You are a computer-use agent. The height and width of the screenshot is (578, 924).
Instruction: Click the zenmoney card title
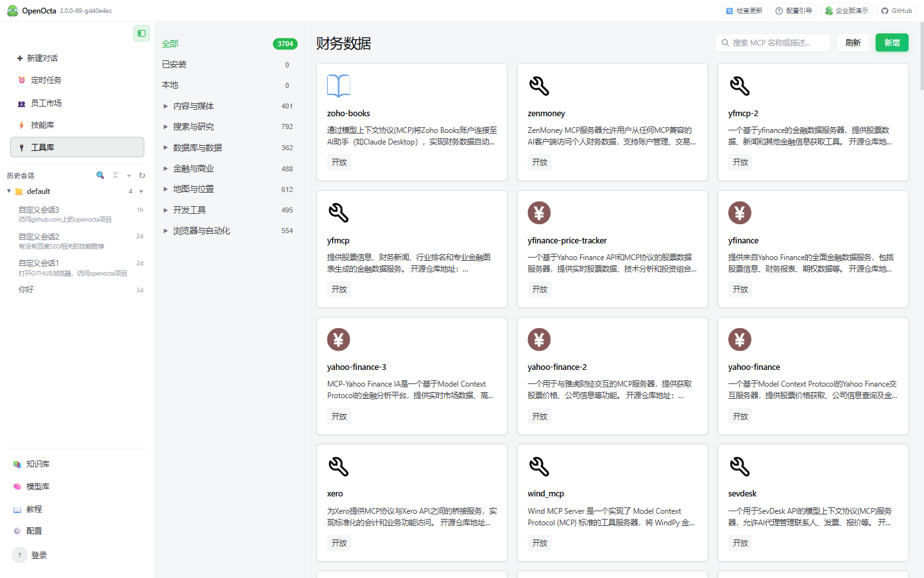[x=546, y=114]
